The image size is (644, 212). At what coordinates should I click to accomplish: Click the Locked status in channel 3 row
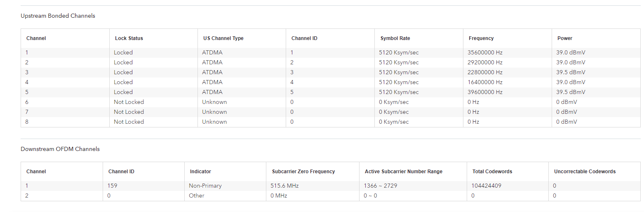pyautogui.click(x=123, y=72)
